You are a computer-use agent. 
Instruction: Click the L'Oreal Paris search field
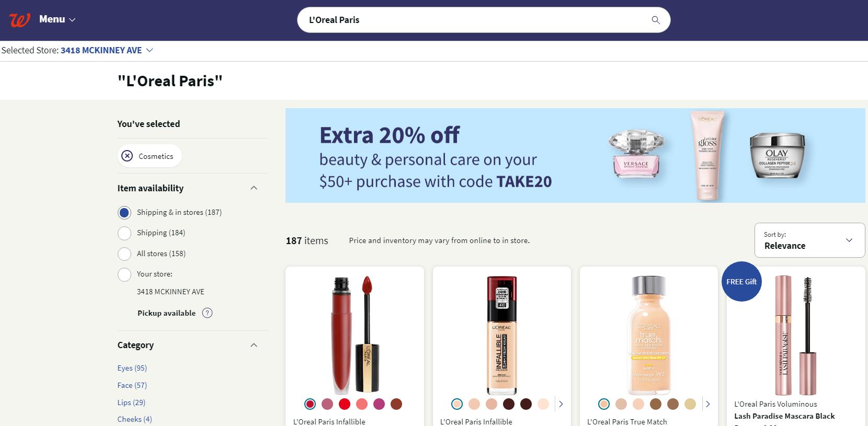tap(471, 20)
